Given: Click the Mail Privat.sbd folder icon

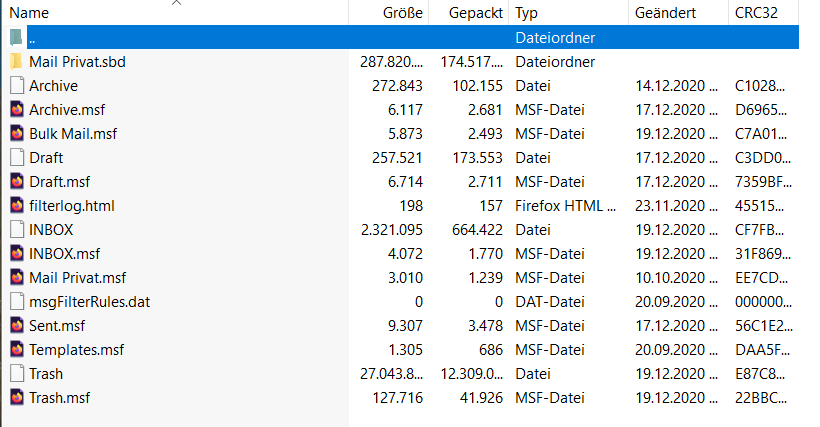Looking at the screenshot, I should coord(16,62).
